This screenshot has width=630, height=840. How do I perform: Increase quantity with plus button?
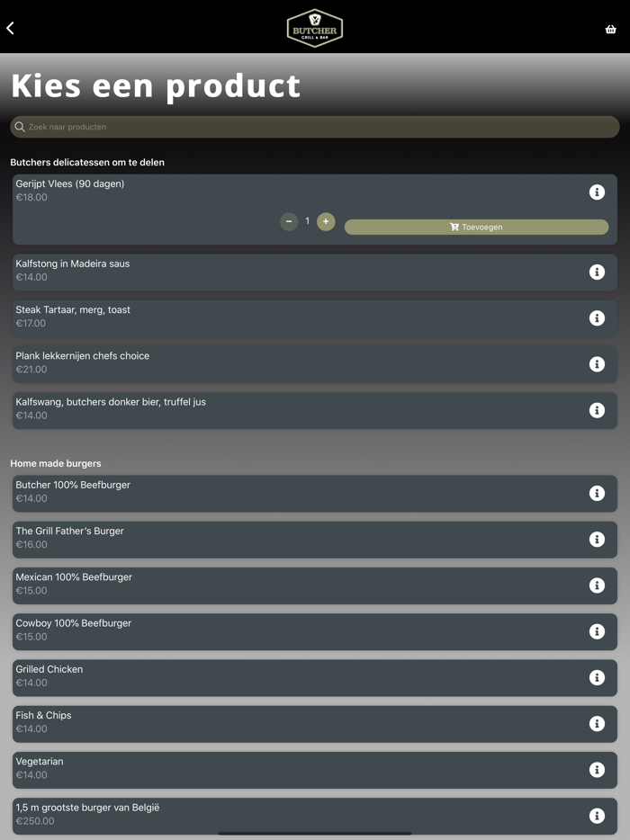(326, 221)
